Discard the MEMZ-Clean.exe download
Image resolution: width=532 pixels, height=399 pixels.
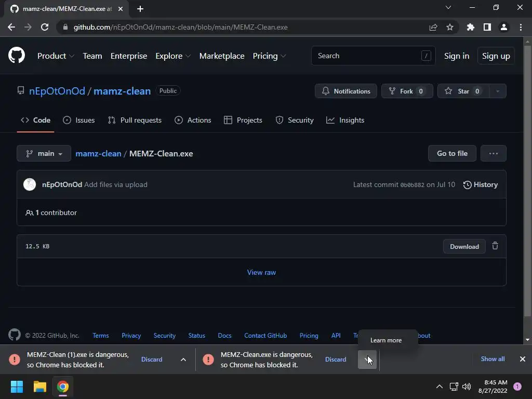click(336, 360)
